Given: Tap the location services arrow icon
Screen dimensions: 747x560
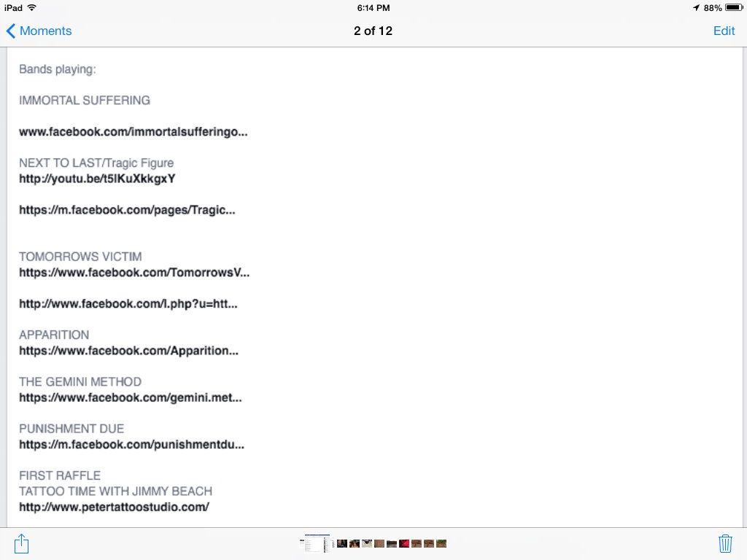Looking at the screenshot, I should (696, 7).
